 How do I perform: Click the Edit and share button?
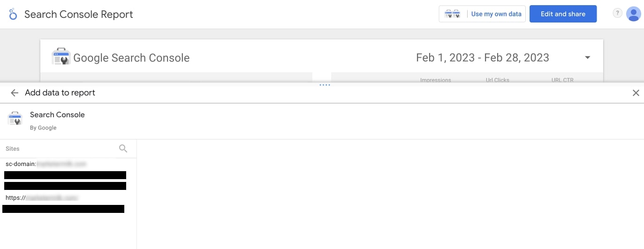pyautogui.click(x=563, y=14)
